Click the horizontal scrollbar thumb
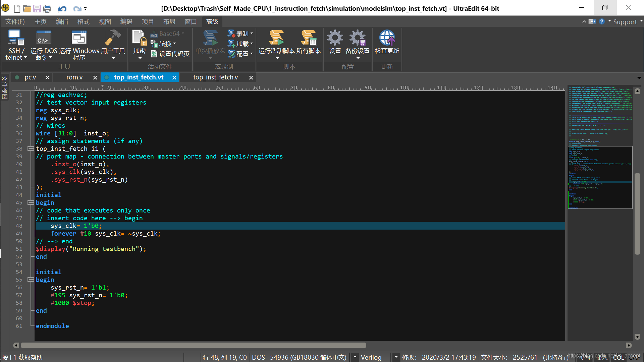This screenshot has width=644, height=362. [193, 345]
